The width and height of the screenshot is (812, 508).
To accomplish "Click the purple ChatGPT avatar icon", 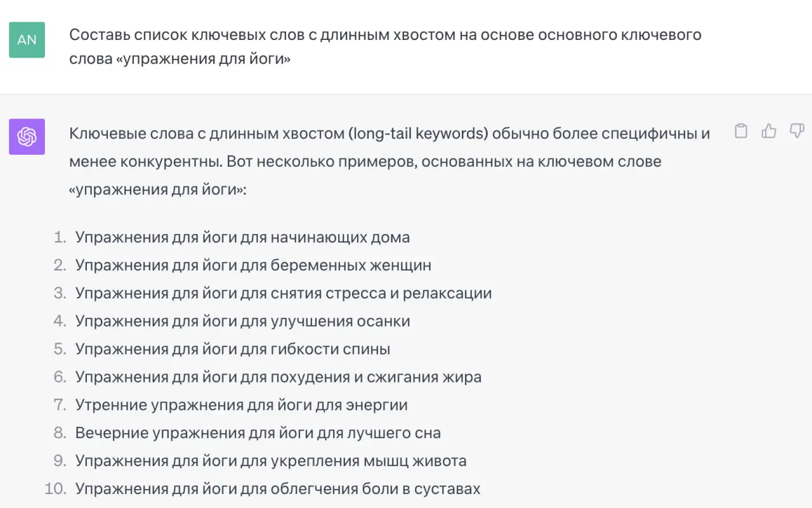I will point(27,136).
